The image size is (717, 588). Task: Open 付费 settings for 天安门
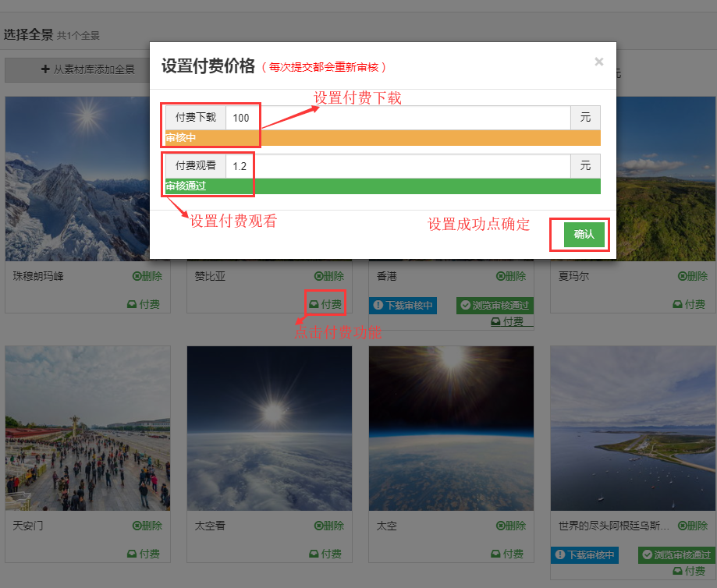click(x=144, y=554)
